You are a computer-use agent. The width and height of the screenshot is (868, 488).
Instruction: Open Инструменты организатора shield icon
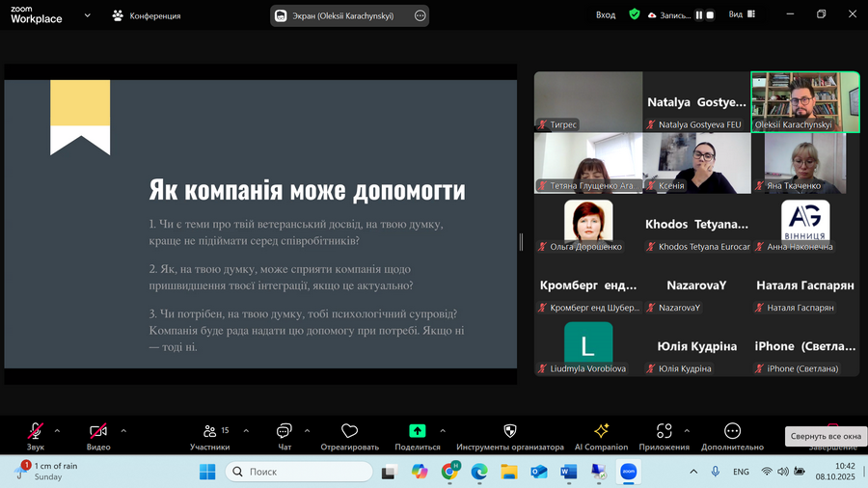tap(509, 432)
